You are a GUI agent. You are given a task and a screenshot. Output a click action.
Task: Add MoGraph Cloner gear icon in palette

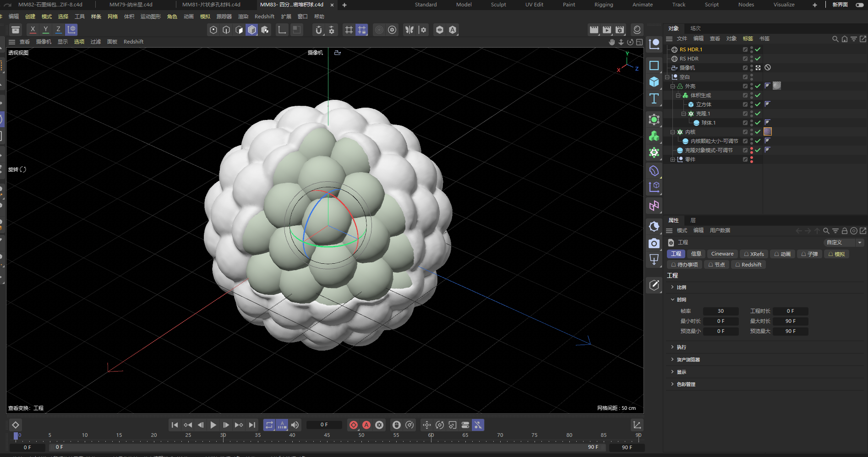point(654,152)
